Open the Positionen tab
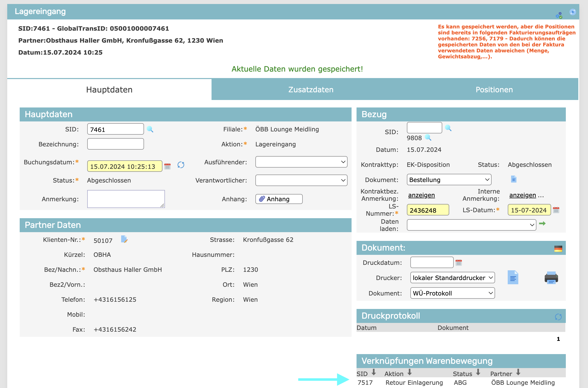 tap(494, 90)
